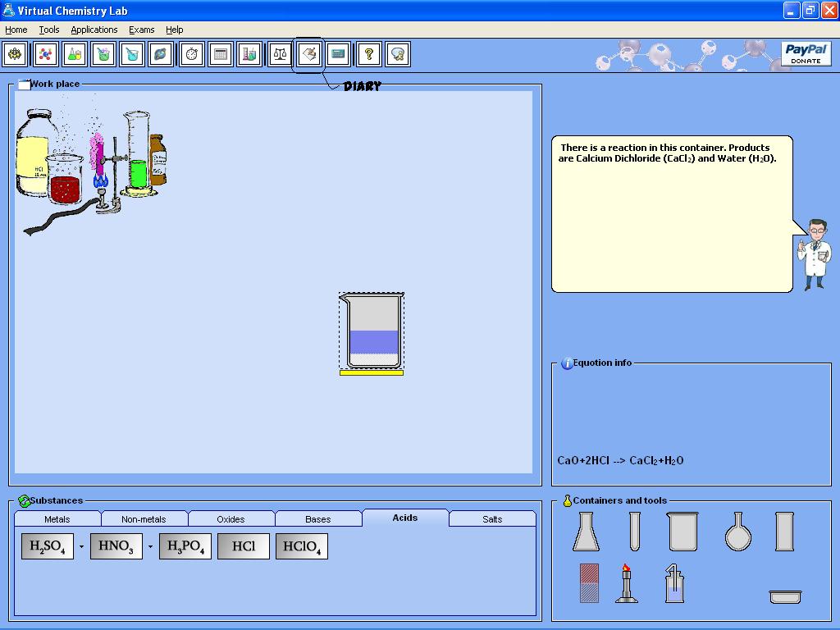Open the Tools menu
Image resolution: width=840 pixels, height=630 pixels.
click(x=48, y=30)
